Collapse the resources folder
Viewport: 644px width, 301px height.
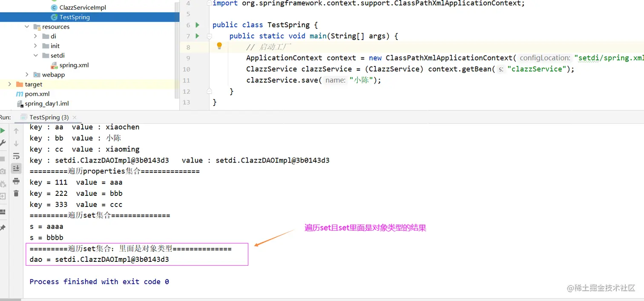[27, 26]
